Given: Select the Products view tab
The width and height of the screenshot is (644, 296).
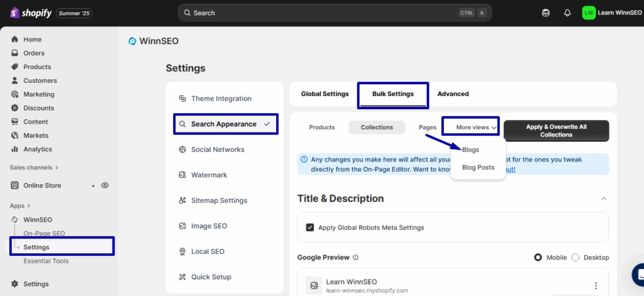Looking at the screenshot, I should 322,128.
